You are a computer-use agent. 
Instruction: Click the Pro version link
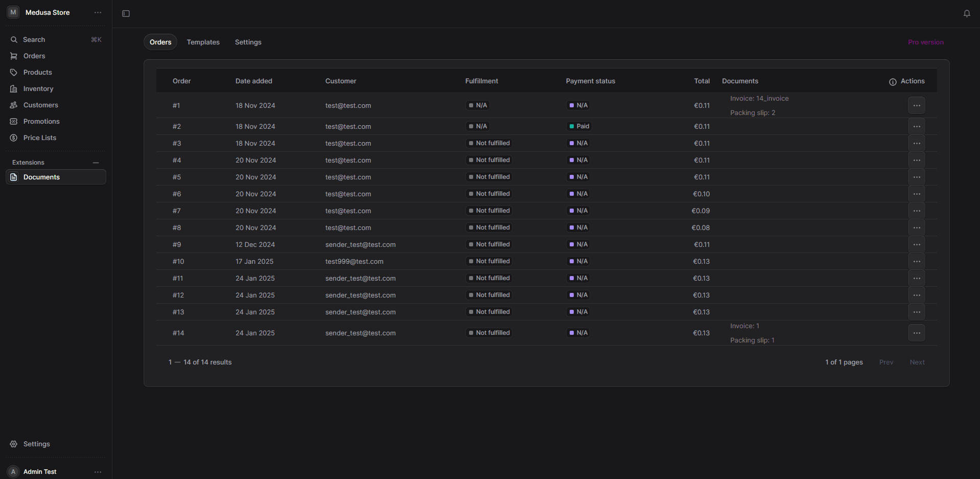pyautogui.click(x=925, y=42)
